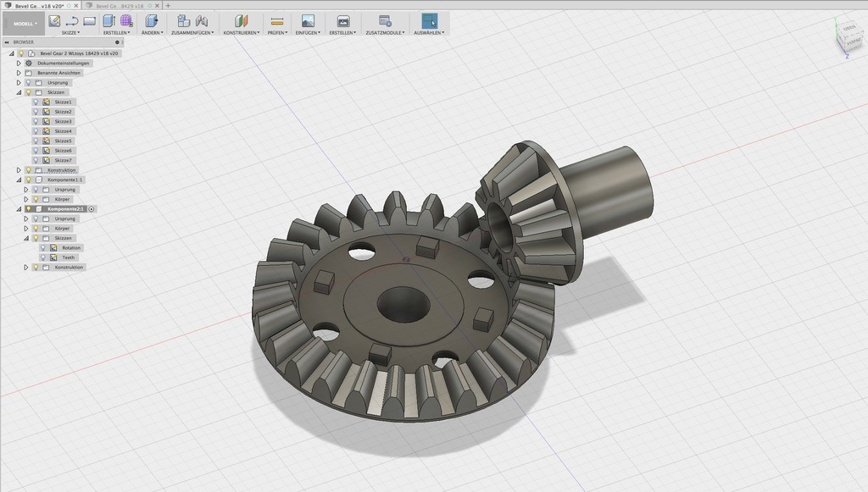
Task: Click the Press Pull icon under Ändern
Action: [x=150, y=19]
